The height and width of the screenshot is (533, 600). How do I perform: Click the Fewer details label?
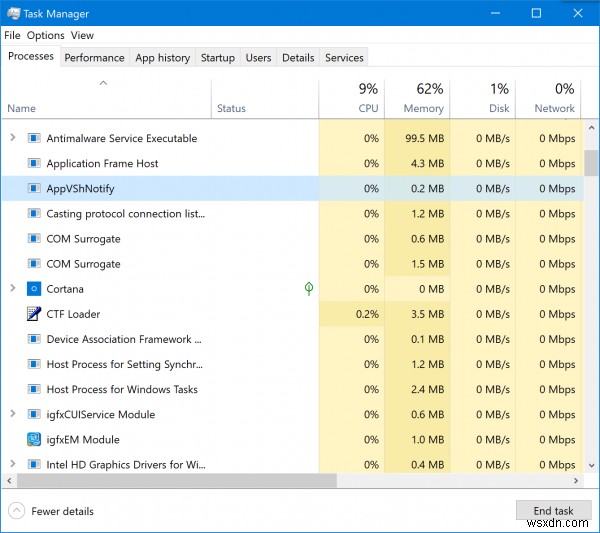(x=62, y=511)
